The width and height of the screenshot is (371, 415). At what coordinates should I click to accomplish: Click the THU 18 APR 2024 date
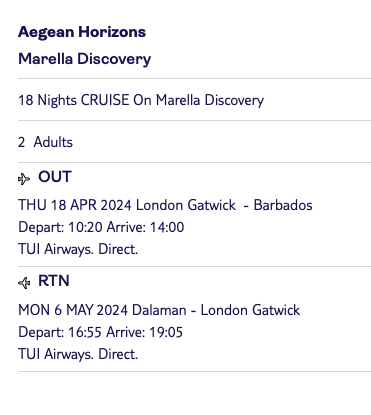click(75, 205)
